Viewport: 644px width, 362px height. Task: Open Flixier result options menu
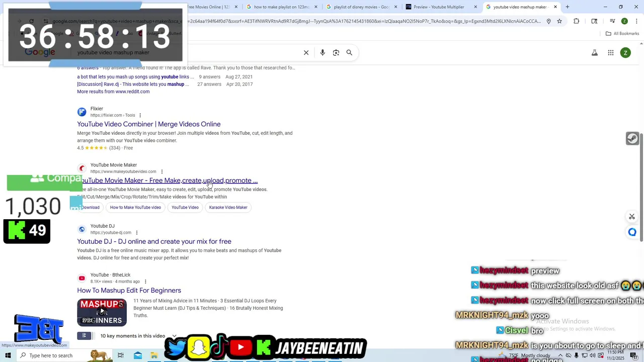point(140,116)
